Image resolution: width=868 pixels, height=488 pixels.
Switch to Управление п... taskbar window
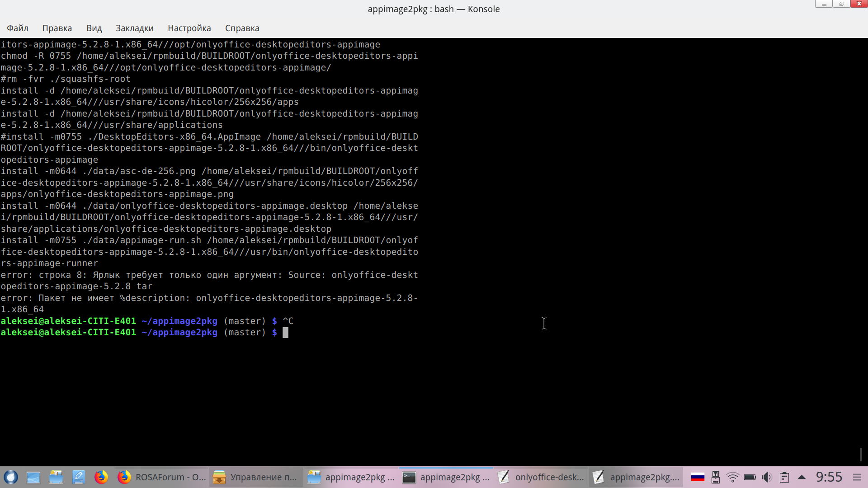(x=255, y=477)
